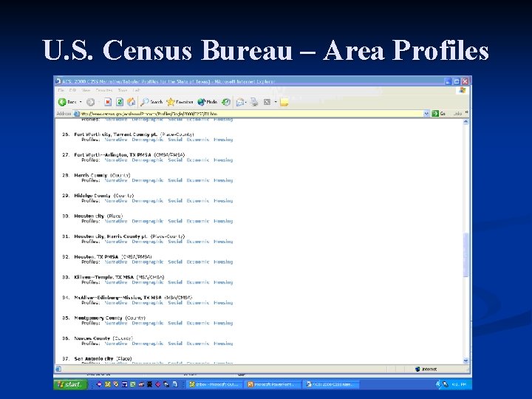This screenshot has width=532, height=399.
Task: Click the Forward arrow button
Action: [x=90, y=102]
